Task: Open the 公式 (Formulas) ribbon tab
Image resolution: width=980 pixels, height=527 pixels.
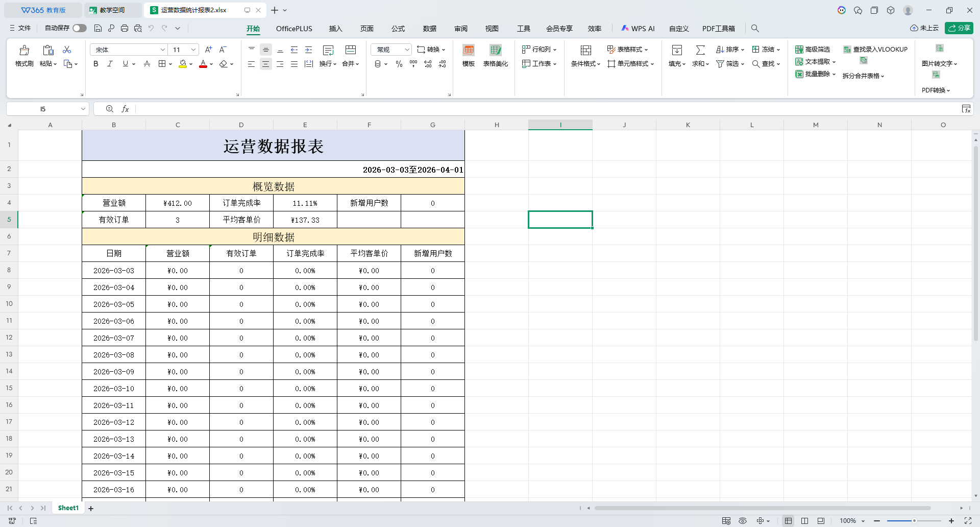Action: click(398, 29)
